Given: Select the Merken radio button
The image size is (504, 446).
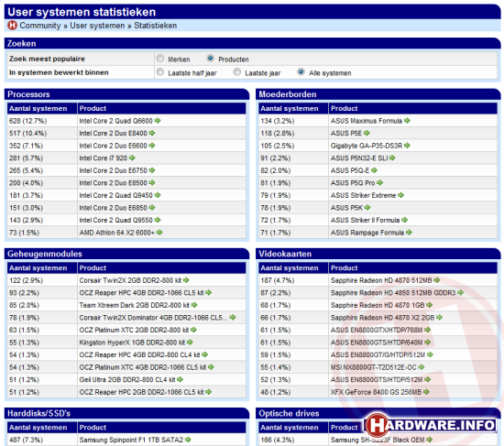Looking at the screenshot, I should [x=160, y=59].
